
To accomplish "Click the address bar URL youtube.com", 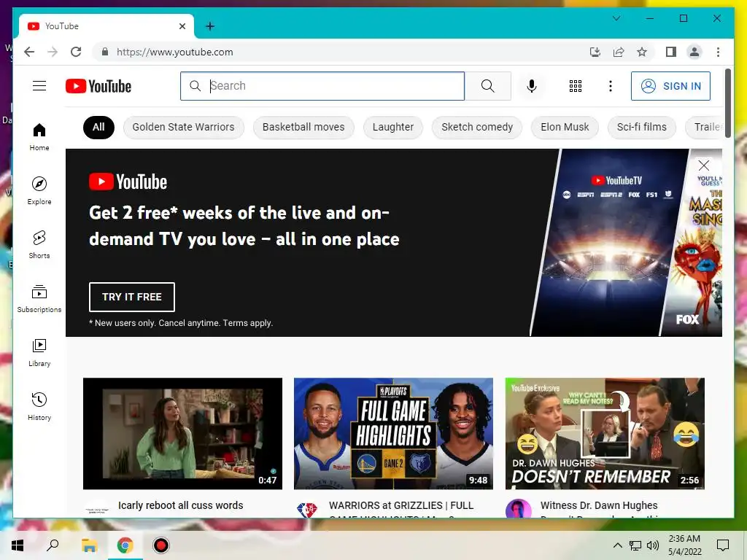I will click(x=175, y=52).
